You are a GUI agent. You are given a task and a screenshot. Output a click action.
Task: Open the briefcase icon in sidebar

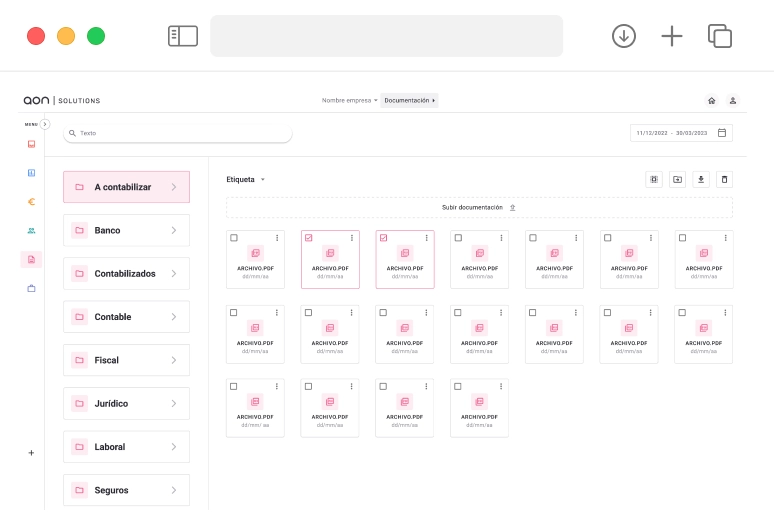[31, 288]
